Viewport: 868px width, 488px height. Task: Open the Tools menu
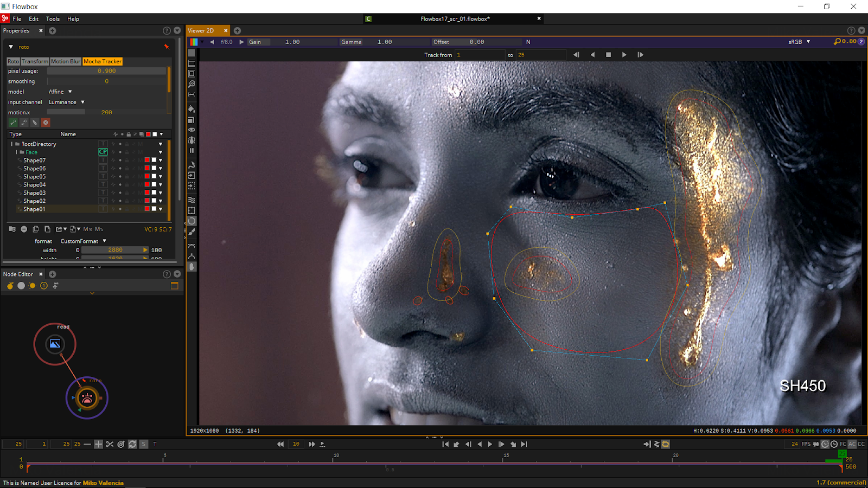(52, 18)
